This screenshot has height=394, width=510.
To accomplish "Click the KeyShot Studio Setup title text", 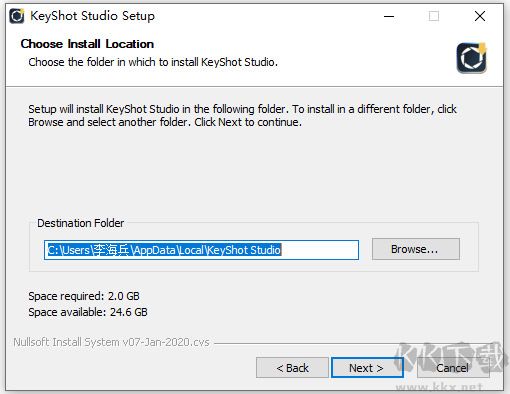I will tap(92, 16).
